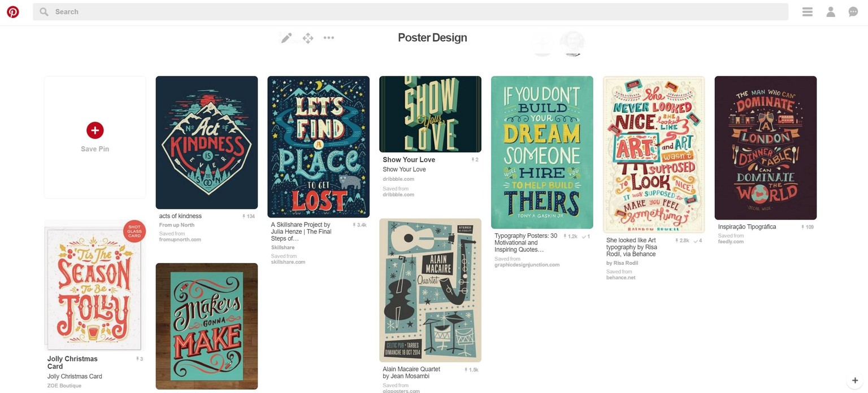Click dribbble.com under Saved from
This screenshot has width=868, height=393.
click(398, 194)
